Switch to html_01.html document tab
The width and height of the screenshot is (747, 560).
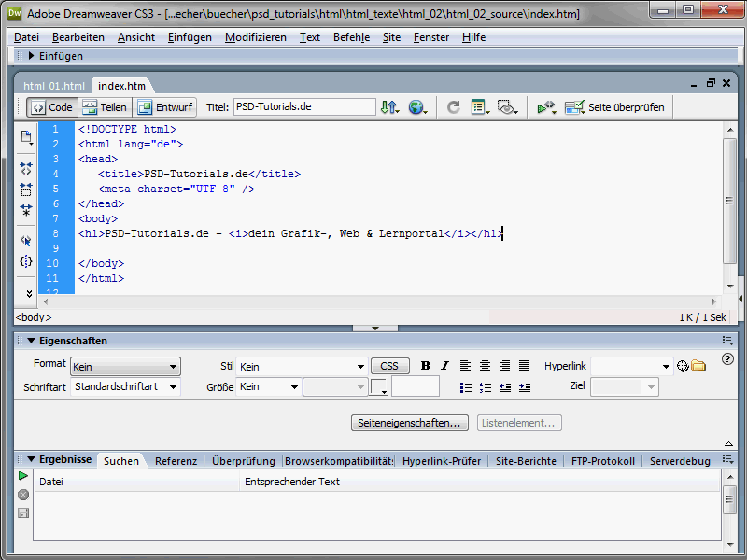54,86
